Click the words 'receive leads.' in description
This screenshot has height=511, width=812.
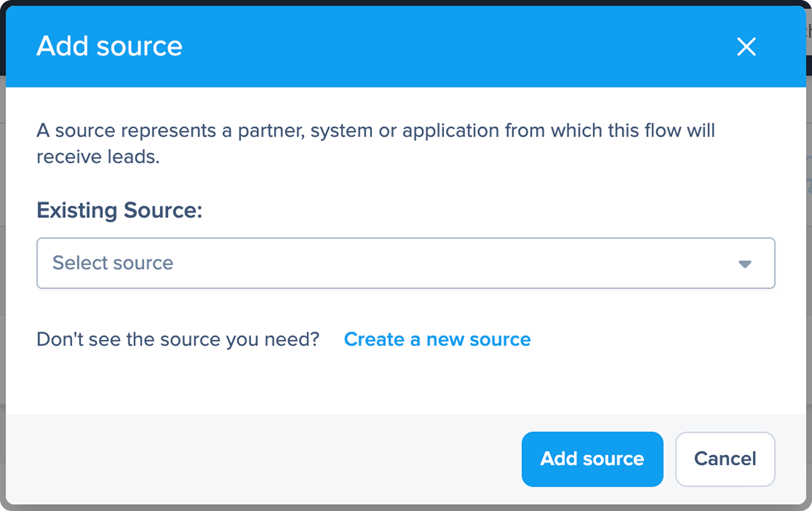98,157
